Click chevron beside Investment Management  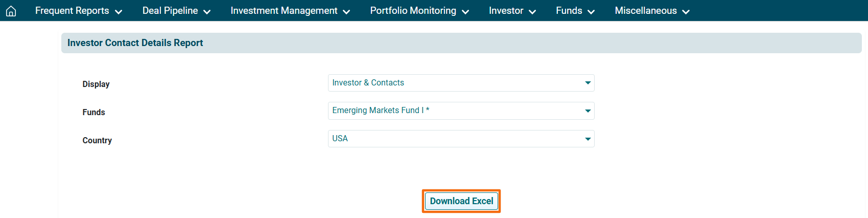coord(346,12)
